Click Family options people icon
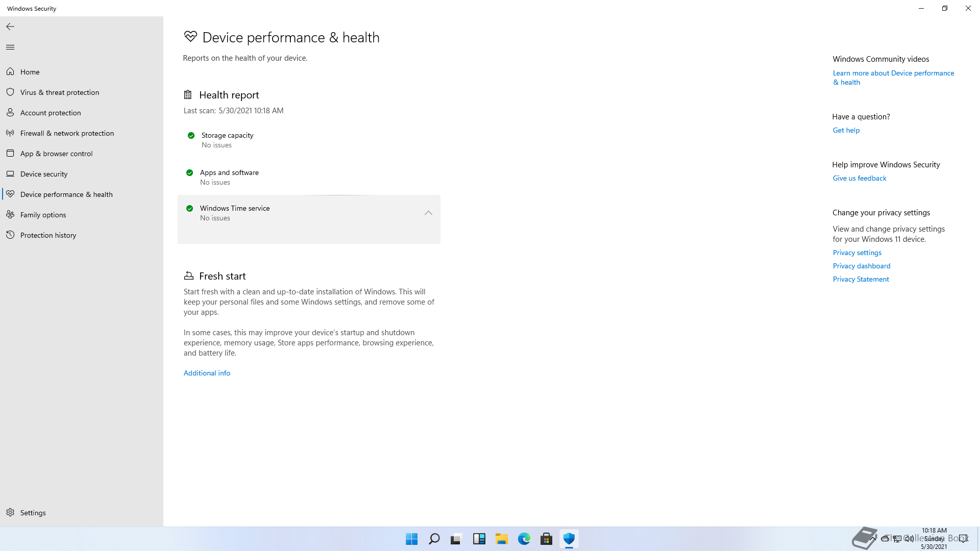980x551 pixels. [x=10, y=215]
